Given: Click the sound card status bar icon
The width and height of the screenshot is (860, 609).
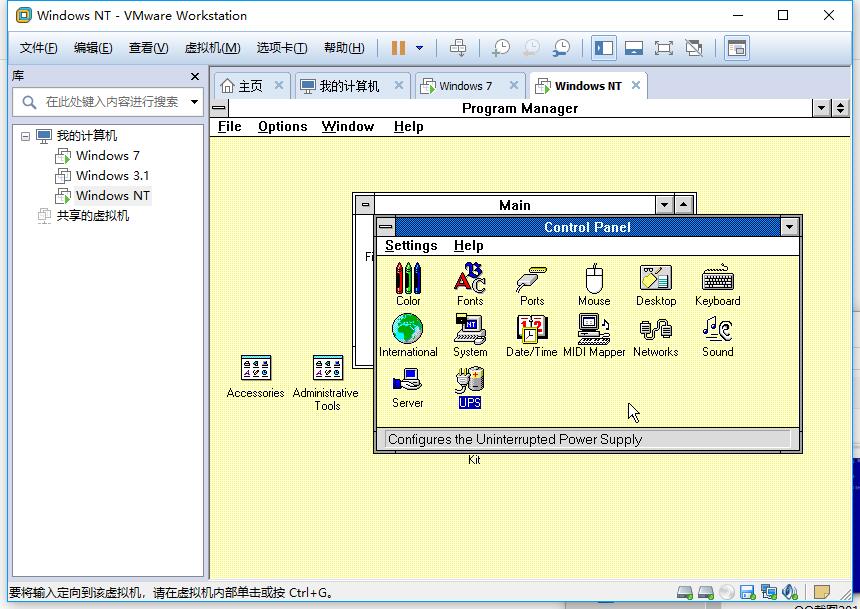Looking at the screenshot, I should [790, 592].
